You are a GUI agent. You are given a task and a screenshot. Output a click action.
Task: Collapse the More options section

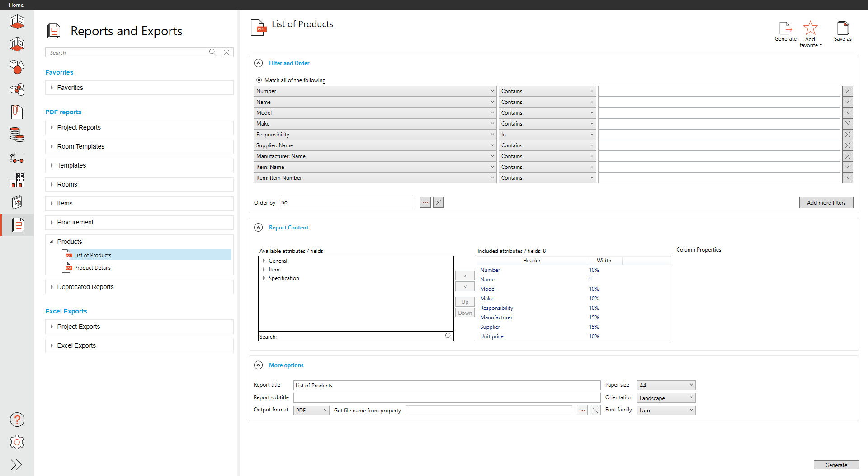point(259,365)
